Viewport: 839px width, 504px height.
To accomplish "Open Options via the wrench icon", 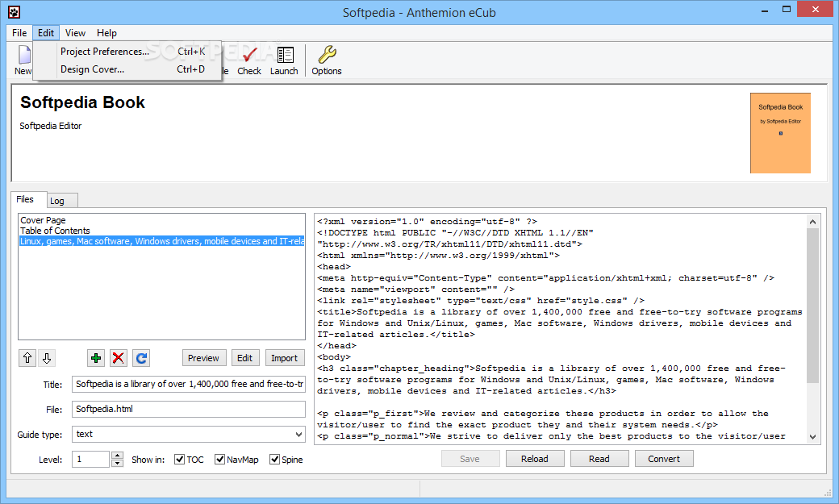I will coord(327,60).
